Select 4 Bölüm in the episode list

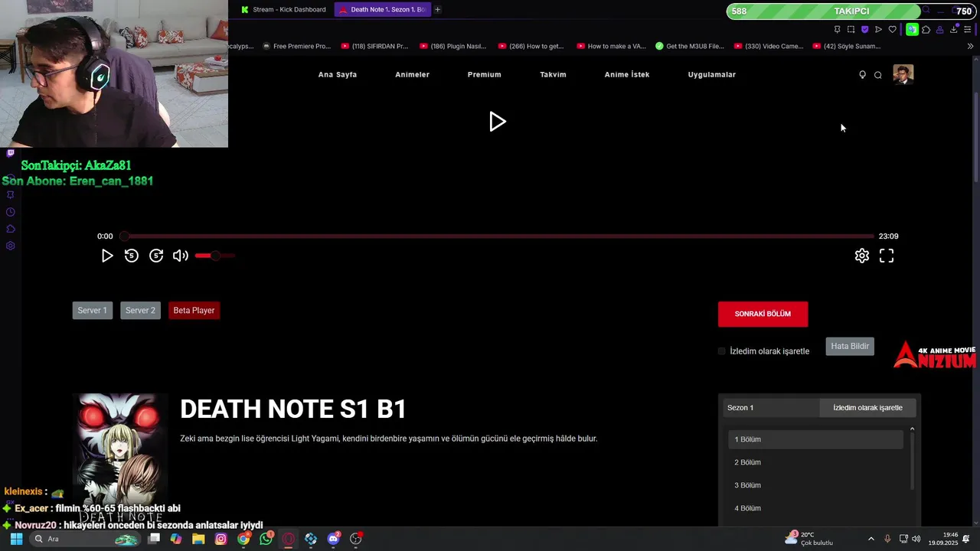(815, 508)
